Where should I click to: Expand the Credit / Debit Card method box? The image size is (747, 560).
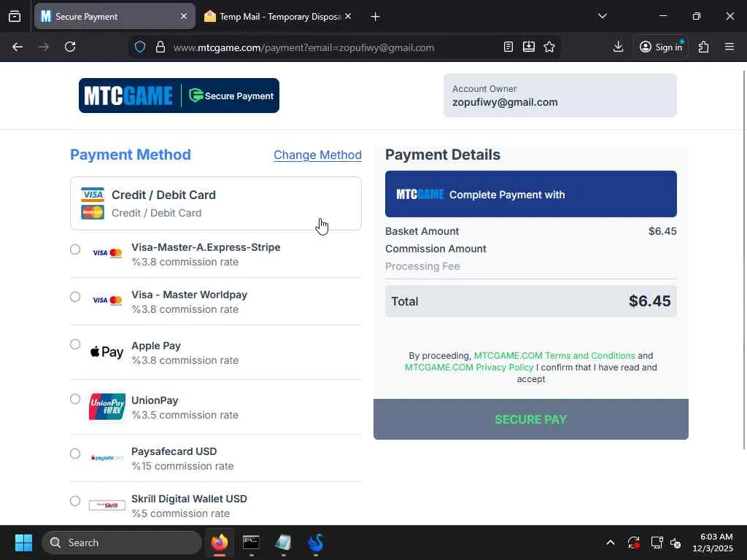216,203
